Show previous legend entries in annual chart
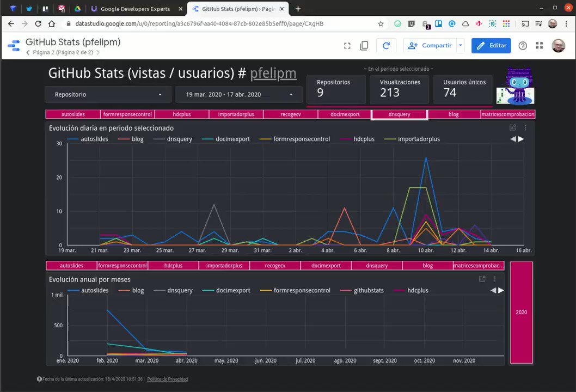The image size is (576, 392). pyautogui.click(x=493, y=290)
